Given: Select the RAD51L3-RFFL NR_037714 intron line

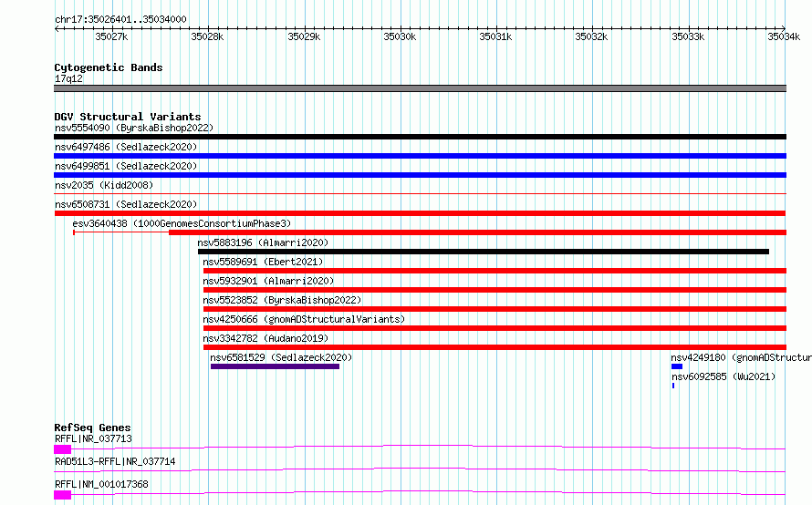Looking at the screenshot, I should pos(420,469).
